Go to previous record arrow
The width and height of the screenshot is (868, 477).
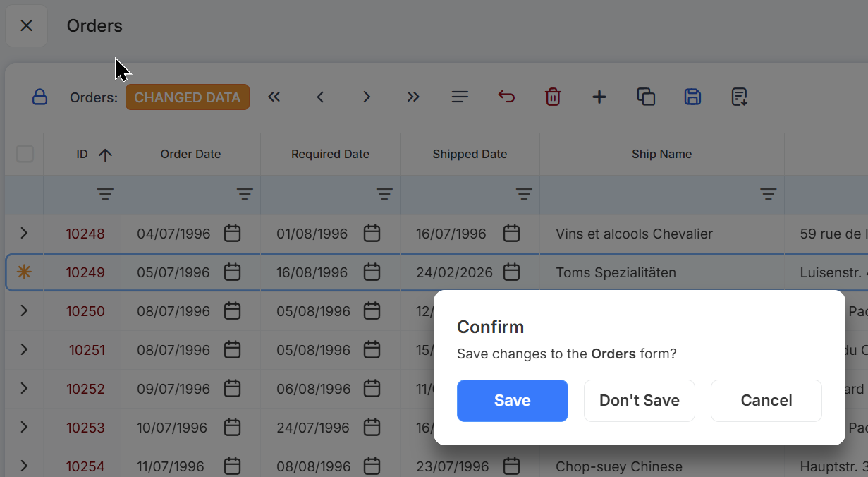click(320, 97)
